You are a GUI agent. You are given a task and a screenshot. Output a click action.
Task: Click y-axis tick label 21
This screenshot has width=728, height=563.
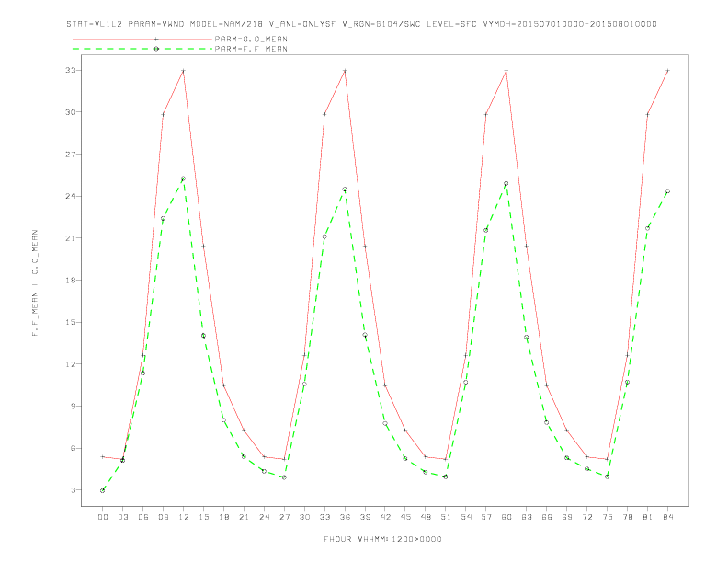pyautogui.click(x=70, y=238)
